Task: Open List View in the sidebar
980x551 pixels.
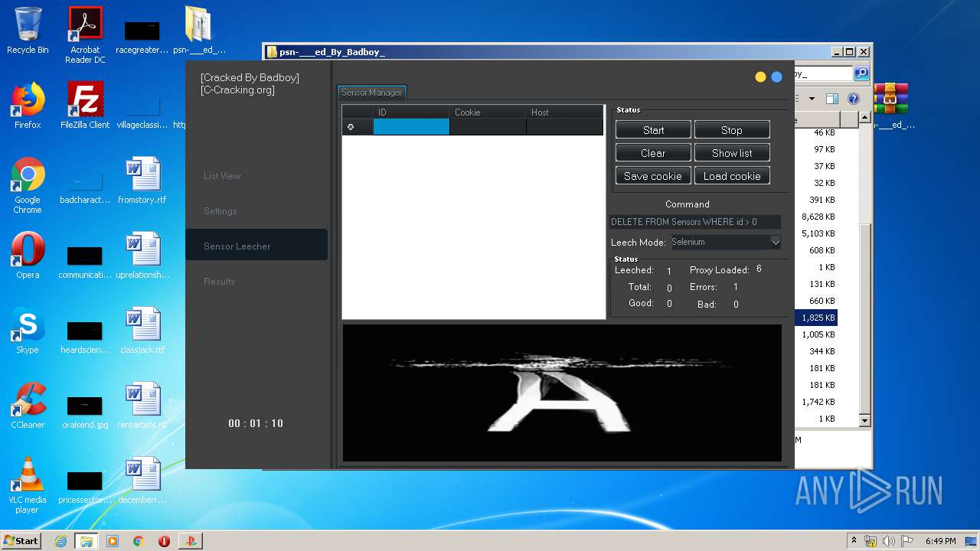Action: tap(222, 176)
